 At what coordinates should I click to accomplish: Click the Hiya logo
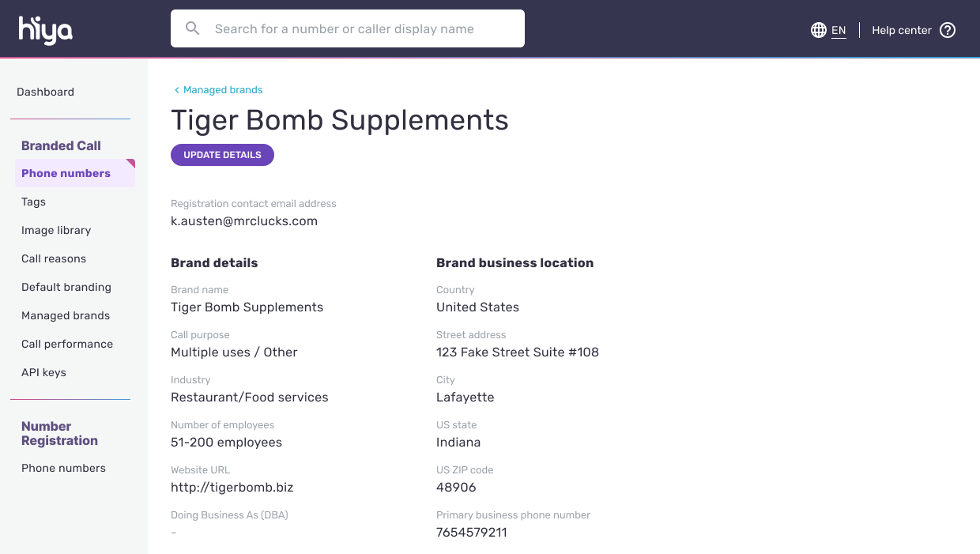point(46,30)
